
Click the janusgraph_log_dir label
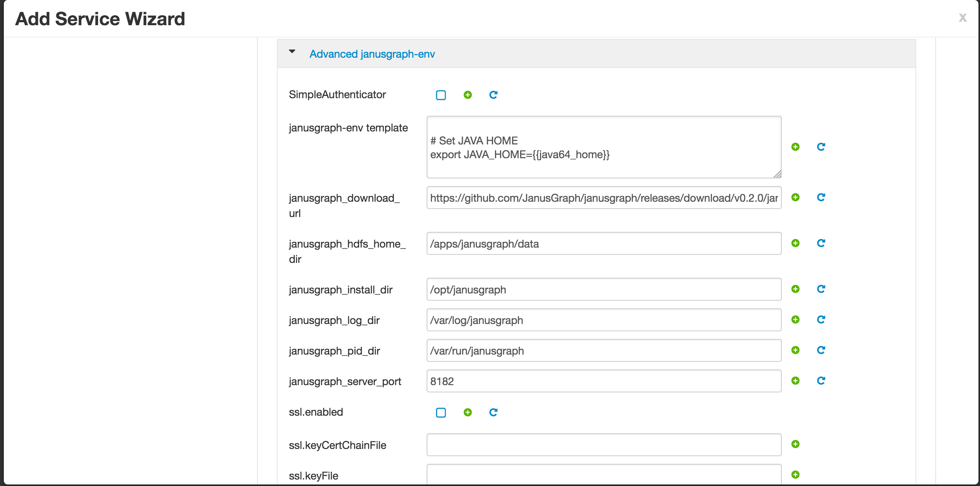point(334,320)
